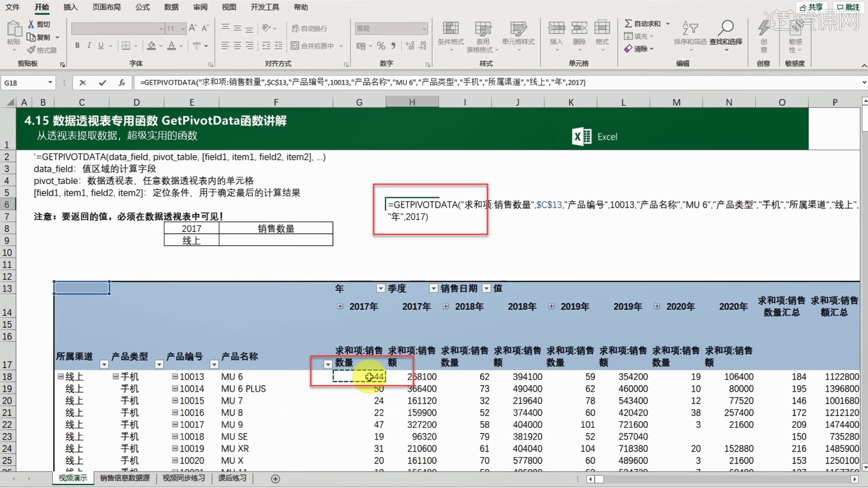Viewport: 868px width, 488px height.
Task: Confirm formula with the check mark button
Action: pyautogui.click(x=103, y=82)
